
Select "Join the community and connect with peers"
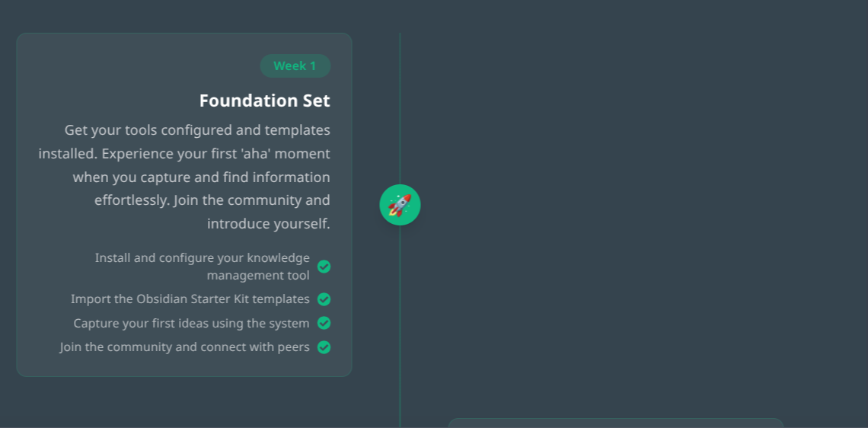(184, 347)
